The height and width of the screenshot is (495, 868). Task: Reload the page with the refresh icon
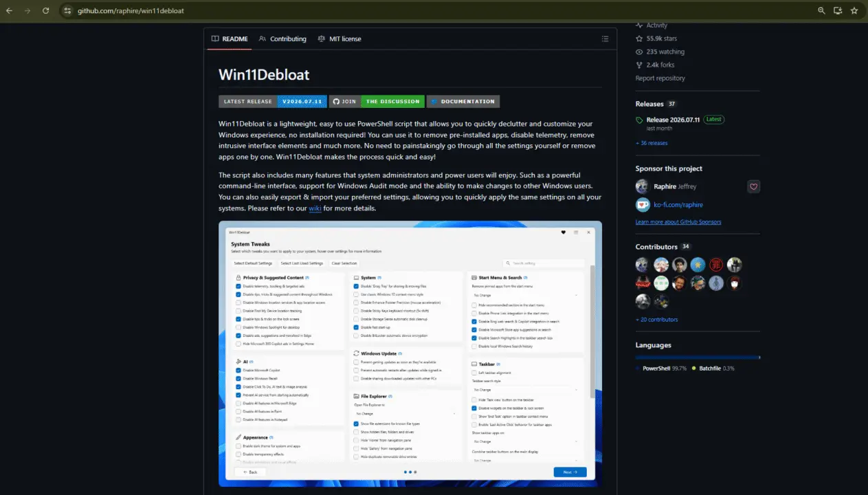pos(45,10)
